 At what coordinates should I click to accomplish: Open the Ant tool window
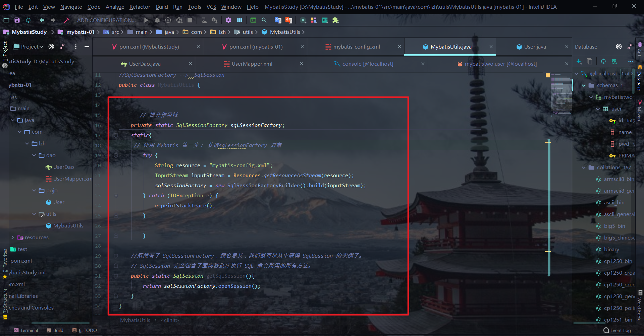tap(640, 49)
